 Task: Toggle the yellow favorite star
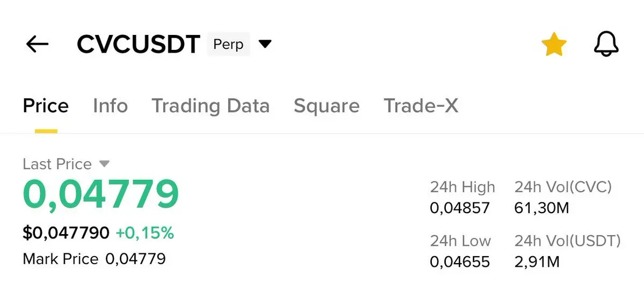[x=553, y=45]
